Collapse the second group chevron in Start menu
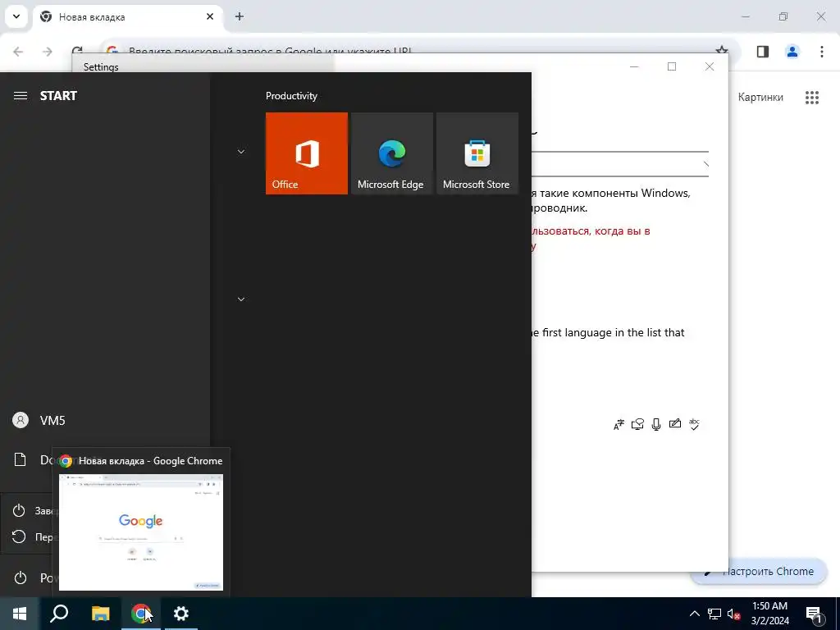 [241, 299]
